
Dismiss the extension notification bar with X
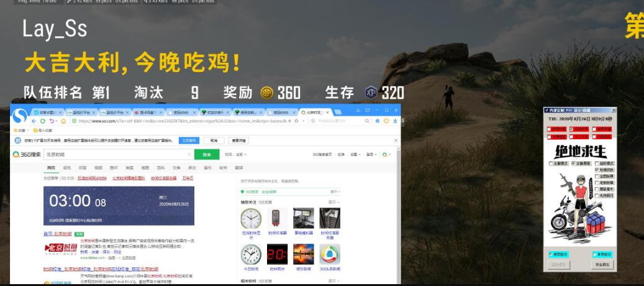[x=396, y=141]
